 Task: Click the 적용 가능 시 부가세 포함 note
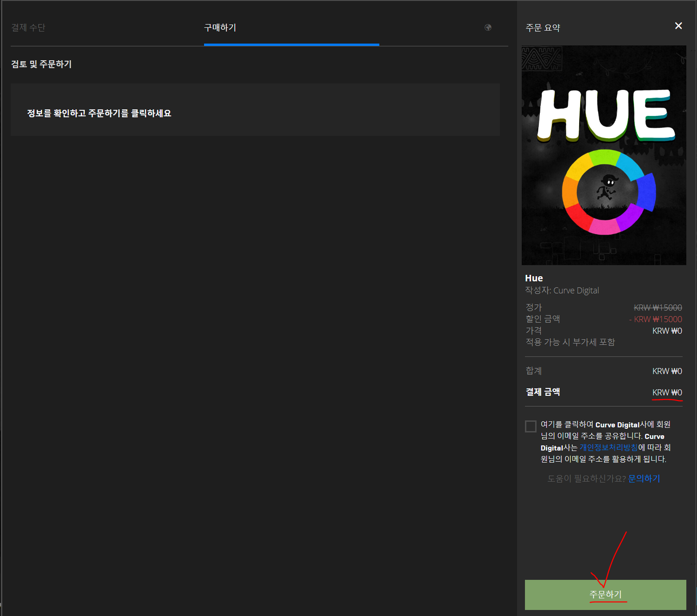point(570,342)
